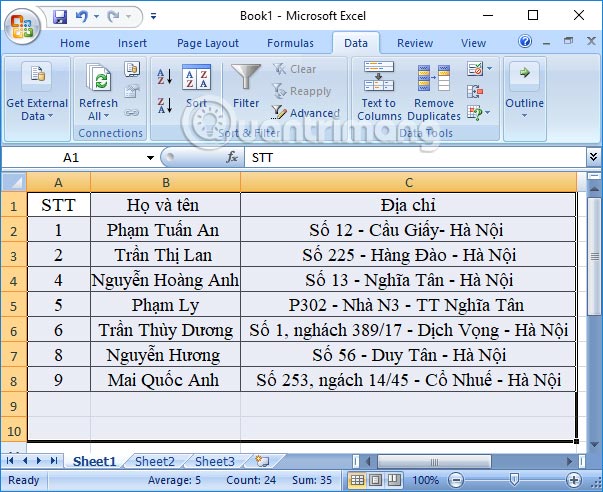Viewport: 603px width, 492px height.
Task: Open the What-If Analysis tool
Action: [474, 113]
